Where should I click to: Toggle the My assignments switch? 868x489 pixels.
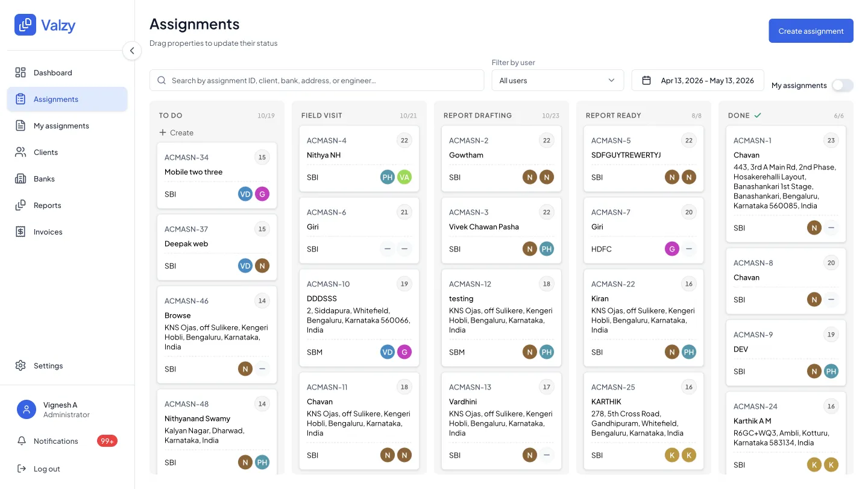[843, 85]
